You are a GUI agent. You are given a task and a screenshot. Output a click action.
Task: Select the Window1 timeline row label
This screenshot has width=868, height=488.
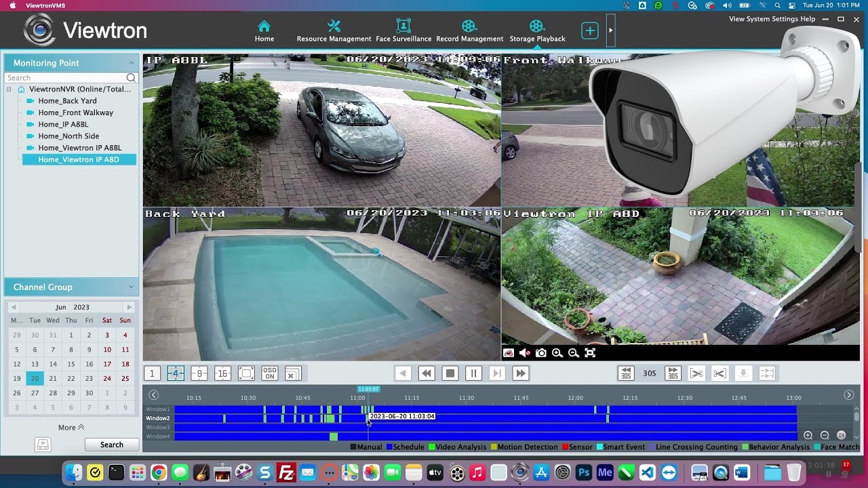click(x=158, y=409)
